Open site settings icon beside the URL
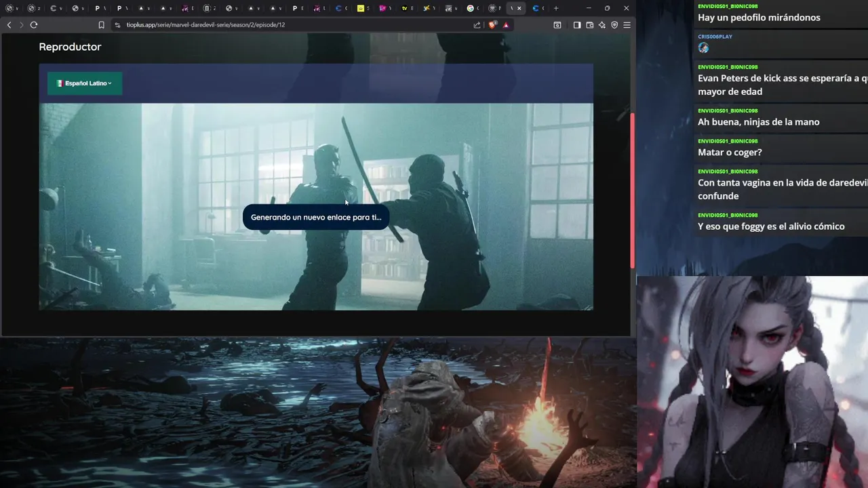This screenshot has height=488, width=868. (x=117, y=25)
